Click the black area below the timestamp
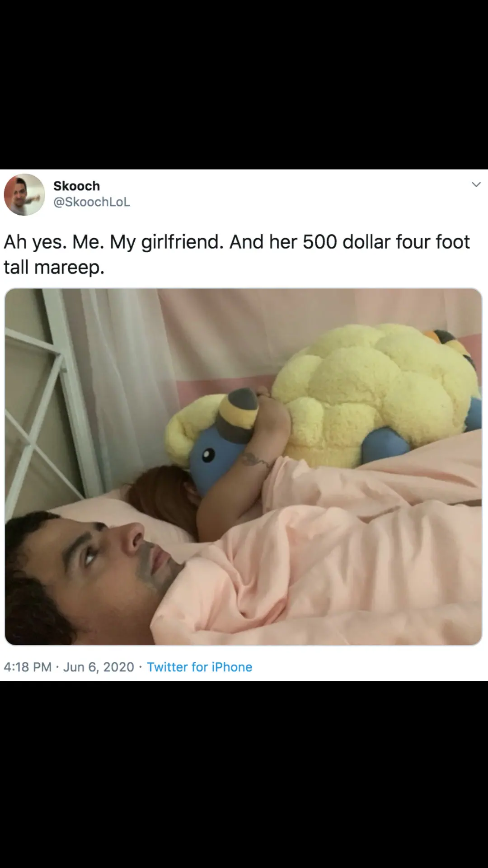Image resolution: width=488 pixels, height=868 pixels. click(x=244, y=774)
